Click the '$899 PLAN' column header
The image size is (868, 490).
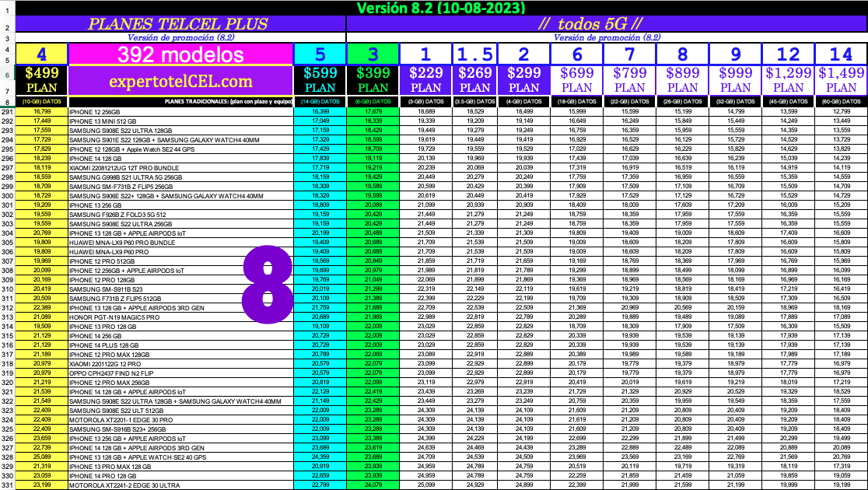pyautogui.click(x=682, y=81)
